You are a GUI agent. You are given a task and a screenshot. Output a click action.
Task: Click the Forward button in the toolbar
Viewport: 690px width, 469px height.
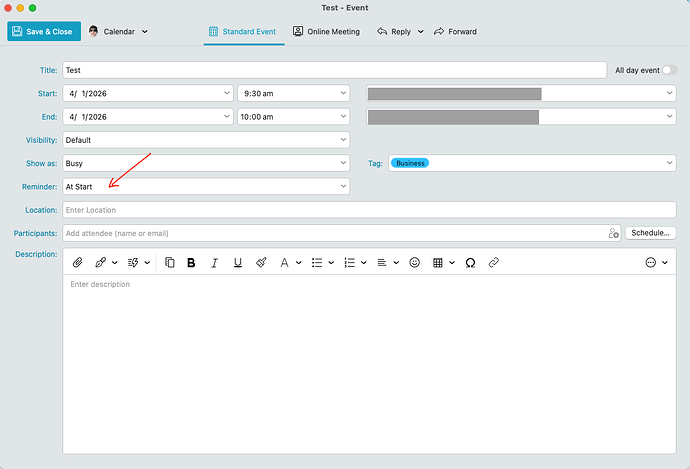point(455,31)
